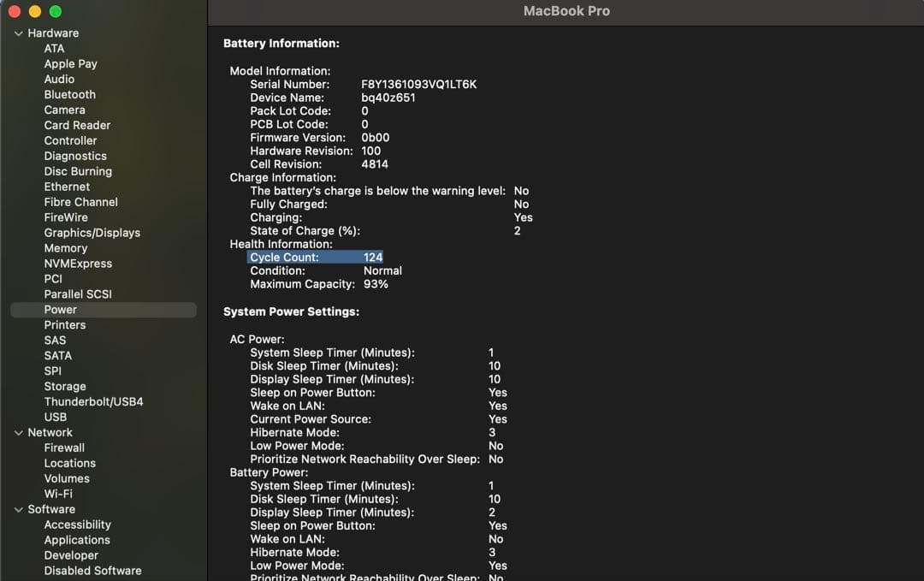This screenshot has width=924, height=581.
Task: Collapse the Hardware section in sidebar
Action: (18, 33)
